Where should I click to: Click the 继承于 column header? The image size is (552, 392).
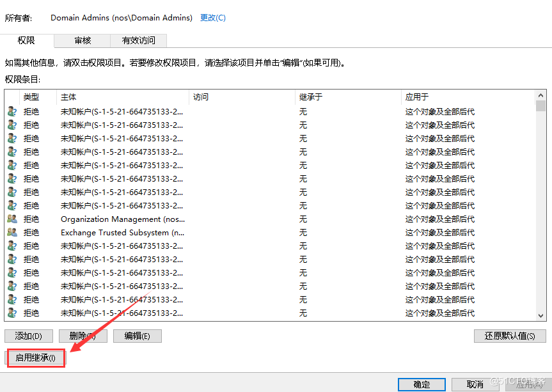pyautogui.click(x=348, y=97)
